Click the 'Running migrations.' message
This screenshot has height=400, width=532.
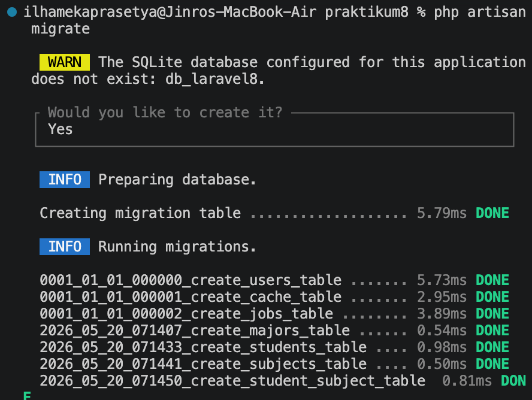click(x=177, y=247)
